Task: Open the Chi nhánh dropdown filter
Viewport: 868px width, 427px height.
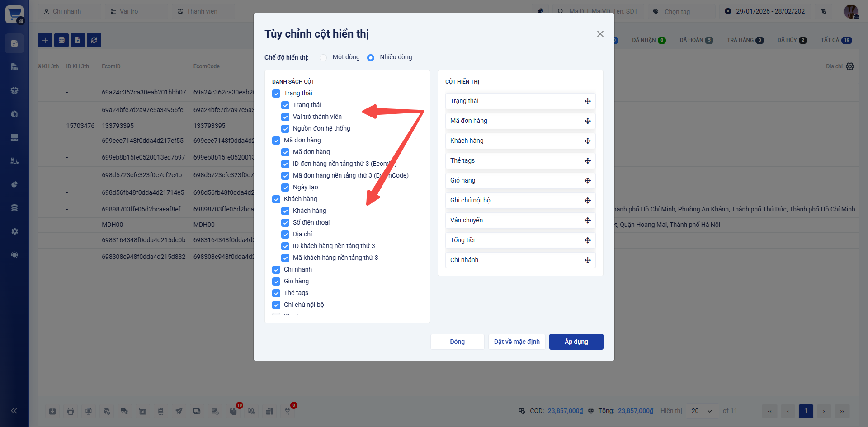Action: pos(69,11)
